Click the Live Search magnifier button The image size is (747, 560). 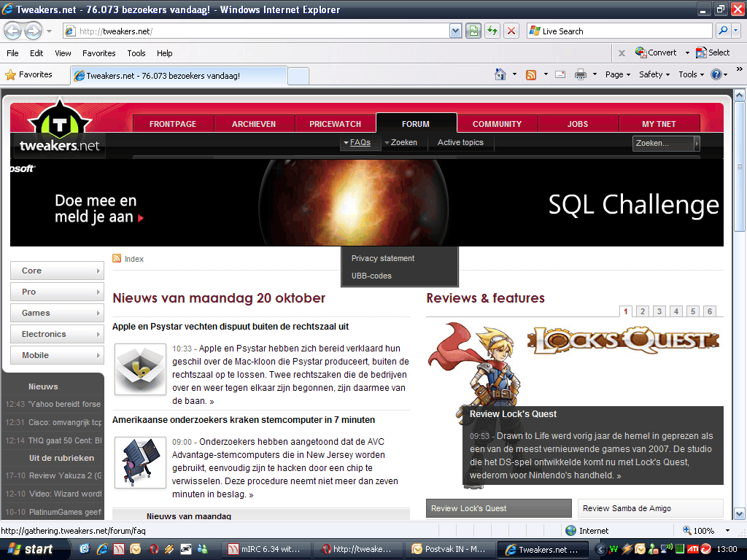click(x=723, y=31)
